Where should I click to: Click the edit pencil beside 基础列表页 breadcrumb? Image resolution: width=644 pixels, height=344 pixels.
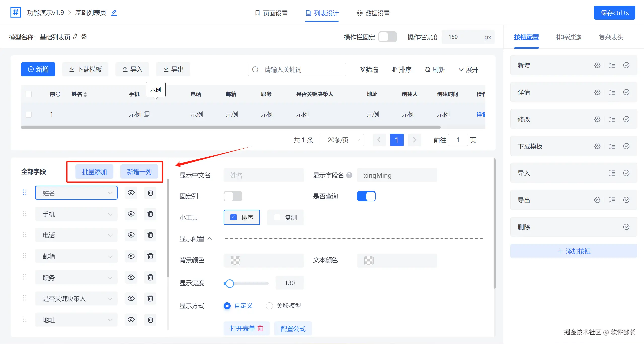click(x=114, y=13)
